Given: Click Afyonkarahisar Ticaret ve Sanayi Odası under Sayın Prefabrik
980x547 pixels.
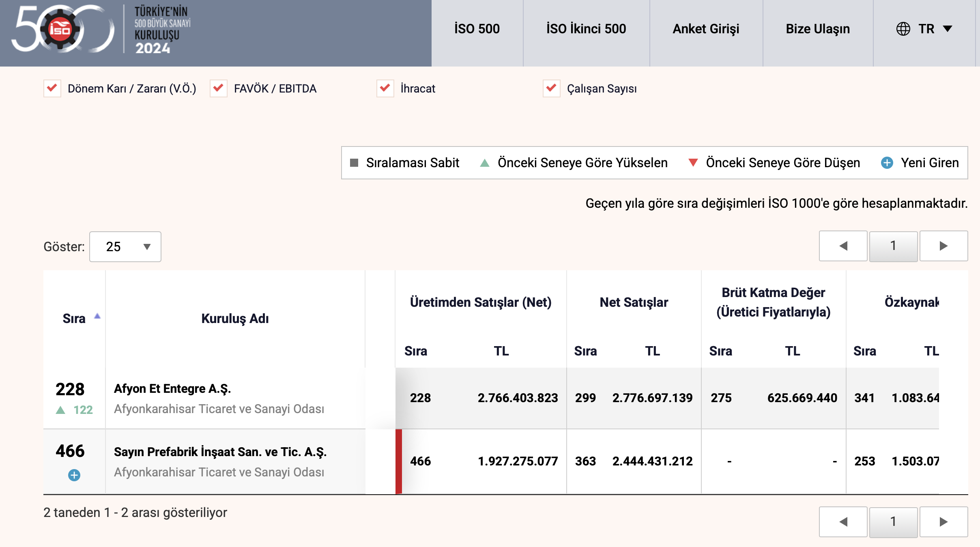Looking at the screenshot, I should (x=219, y=472).
